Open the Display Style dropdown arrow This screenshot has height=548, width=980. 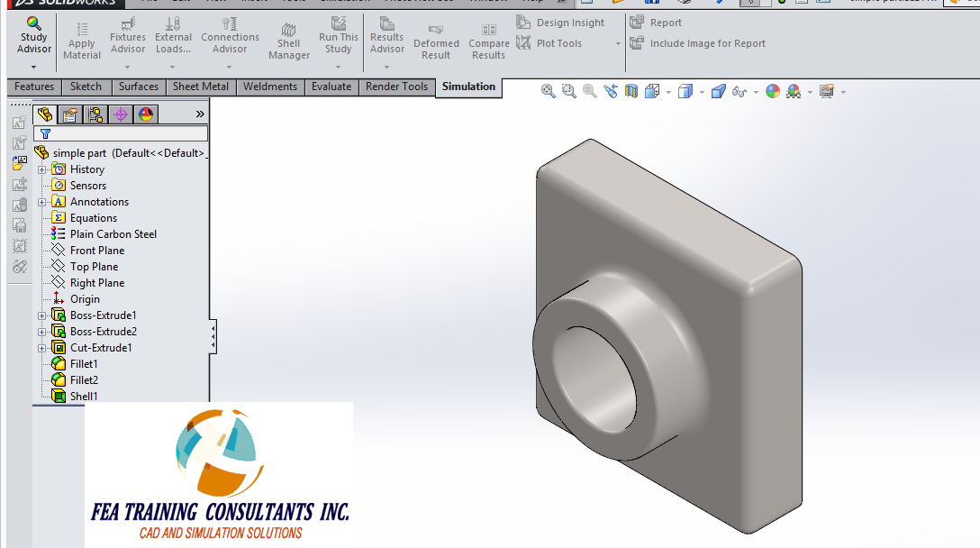click(700, 91)
